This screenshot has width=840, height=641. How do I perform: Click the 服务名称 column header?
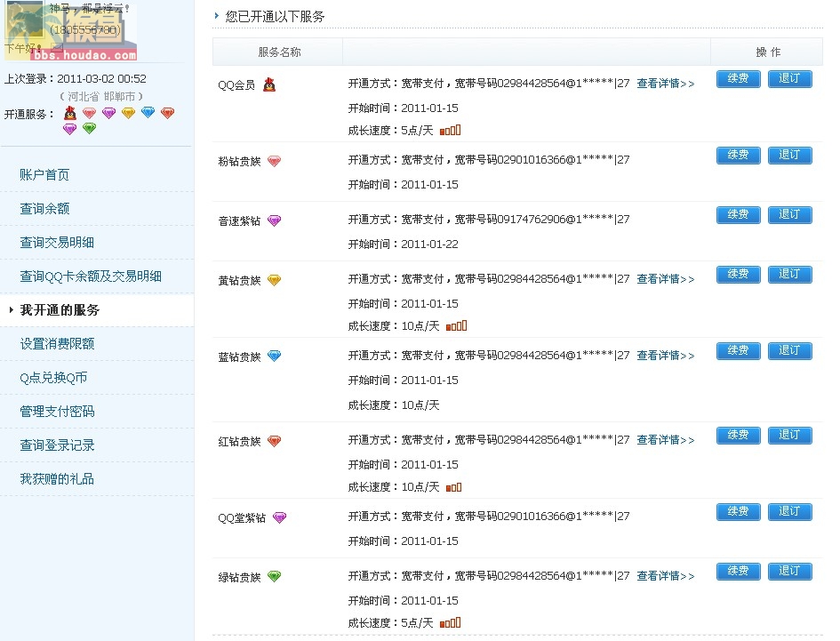(279, 52)
